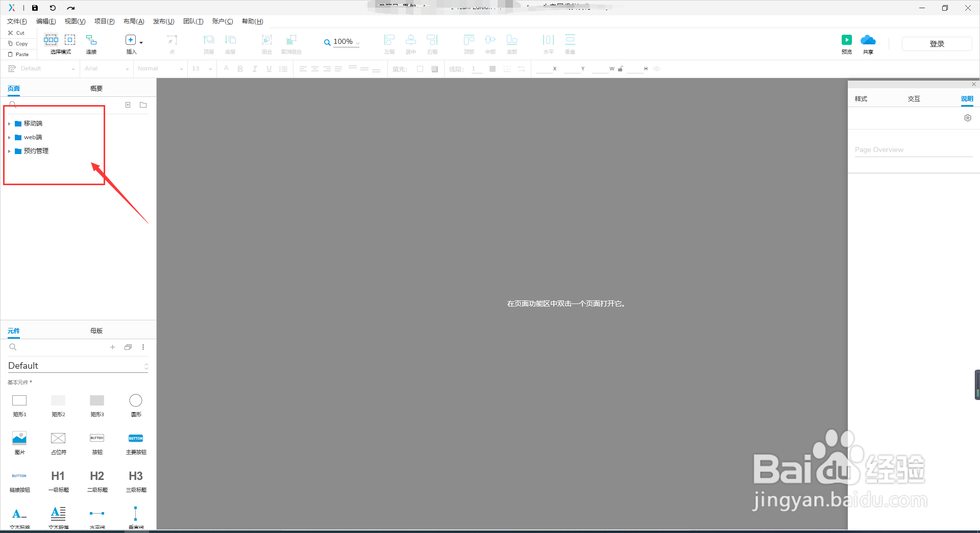Open the 发布(U) menu
The image size is (980, 533).
pos(164,21)
